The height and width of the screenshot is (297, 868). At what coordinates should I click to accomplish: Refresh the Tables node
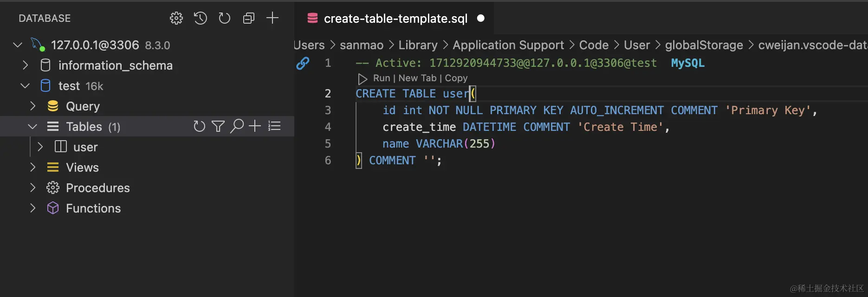click(199, 126)
